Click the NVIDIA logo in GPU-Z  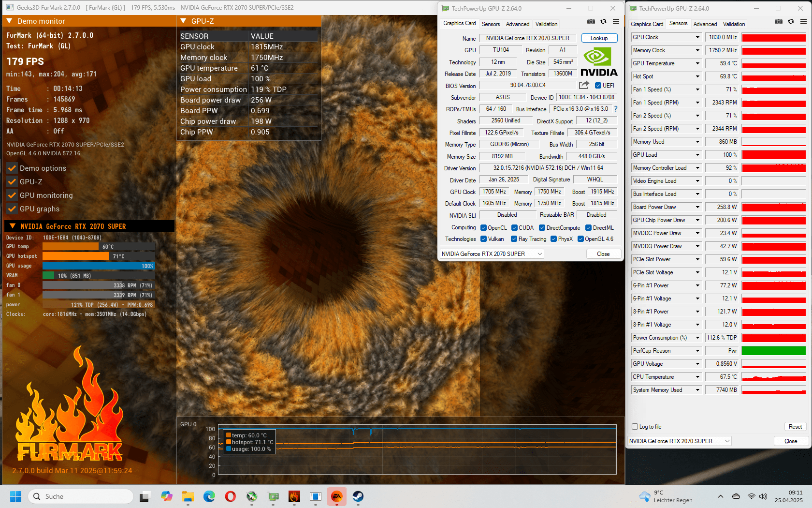point(599,61)
